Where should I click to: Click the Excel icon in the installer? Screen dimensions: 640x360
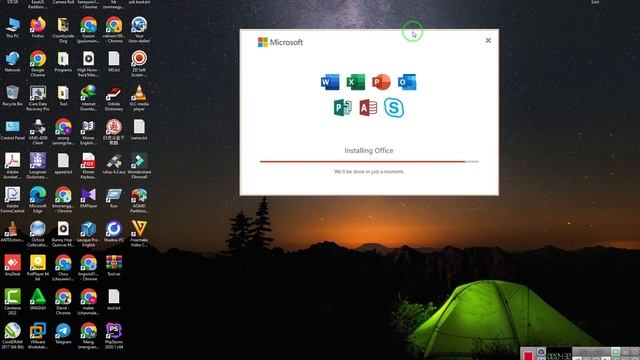pyautogui.click(x=356, y=82)
